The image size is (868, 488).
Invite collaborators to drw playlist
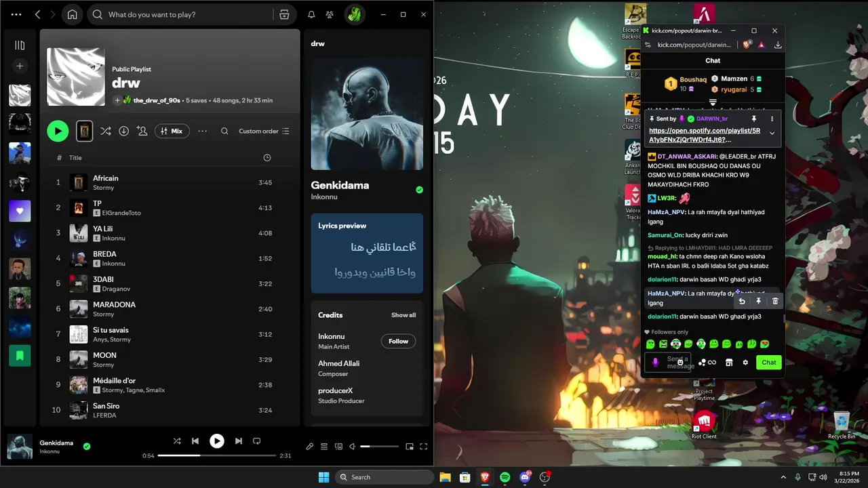pyautogui.click(x=142, y=131)
